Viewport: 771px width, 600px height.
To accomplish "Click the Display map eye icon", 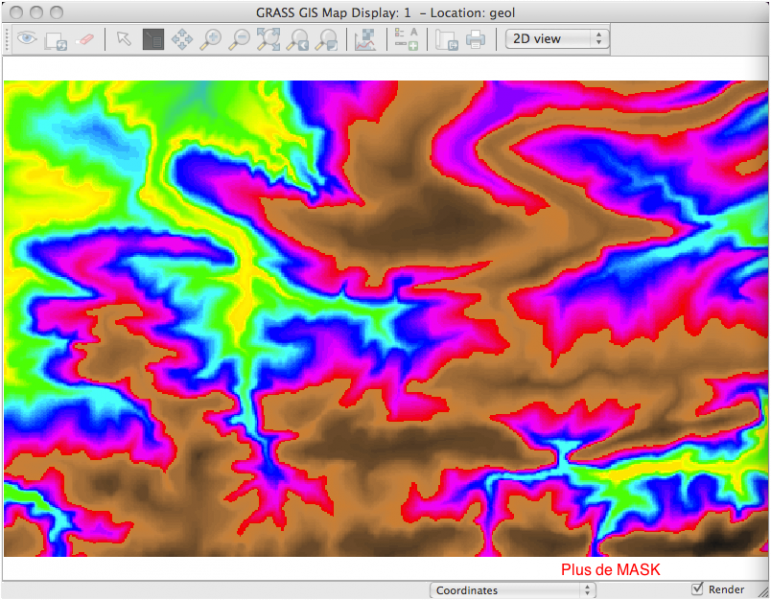I will (x=27, y=39).
